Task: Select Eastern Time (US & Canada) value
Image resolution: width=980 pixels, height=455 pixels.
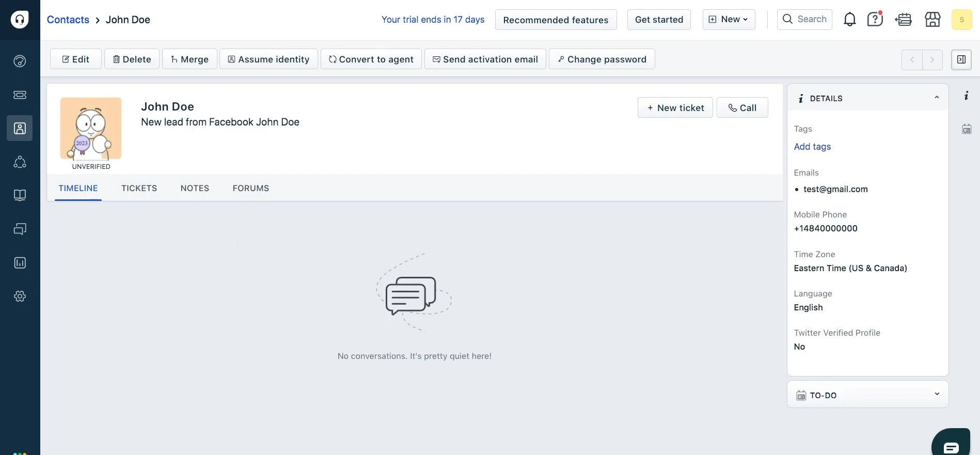Action: pos(850,268)
